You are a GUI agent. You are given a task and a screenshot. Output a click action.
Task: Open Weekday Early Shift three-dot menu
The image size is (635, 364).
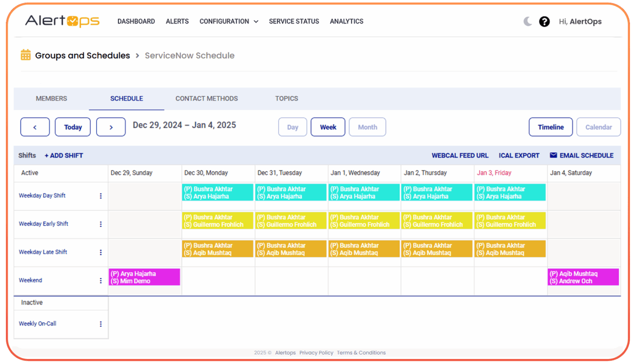coord(101,224)
